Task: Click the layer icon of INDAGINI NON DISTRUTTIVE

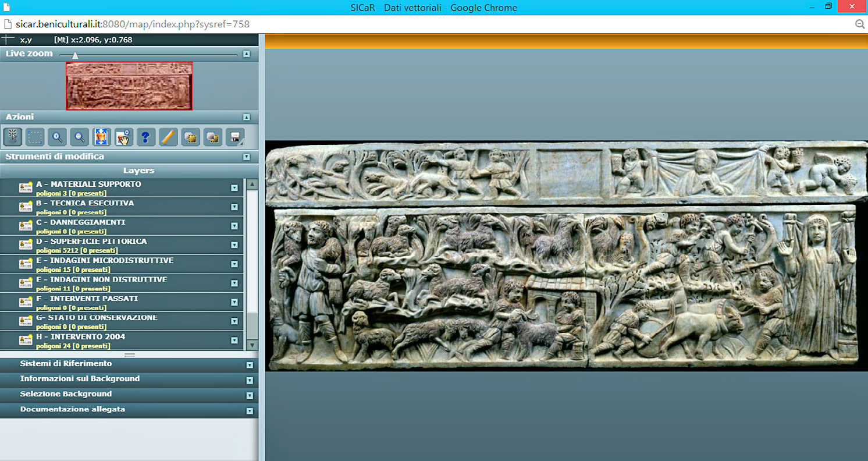Action: tap(26, 283)
